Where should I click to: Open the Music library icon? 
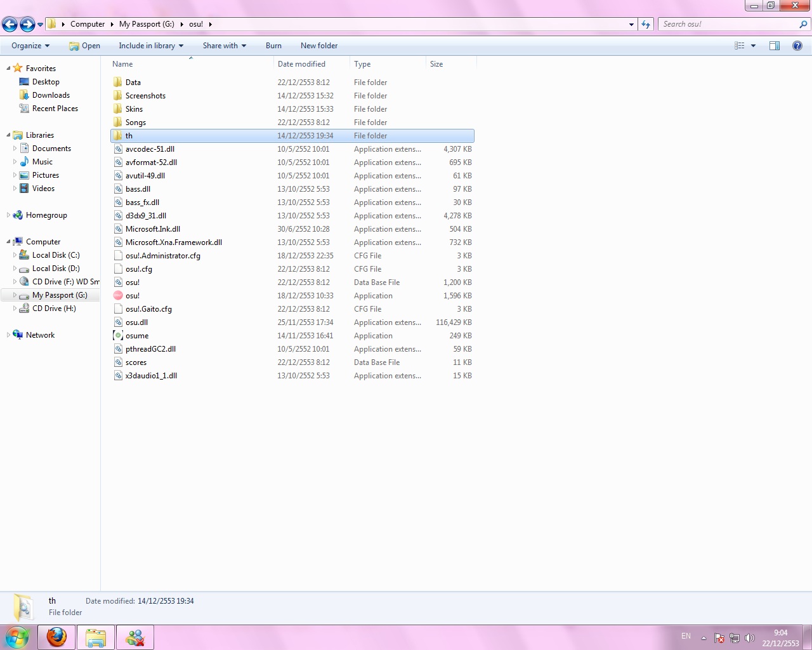pos(24,162)
